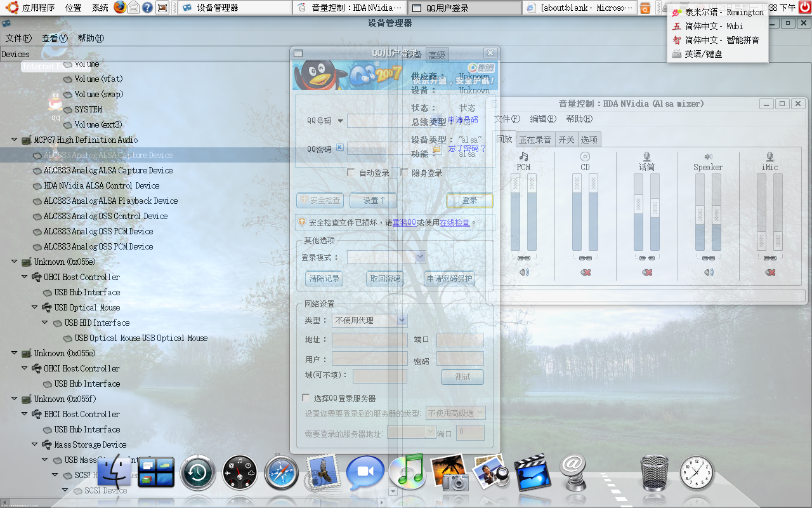Open 登录模式 dropdown in QQ login
The height and width of the screenshot is (508, 812).
(x=420, y=257)
